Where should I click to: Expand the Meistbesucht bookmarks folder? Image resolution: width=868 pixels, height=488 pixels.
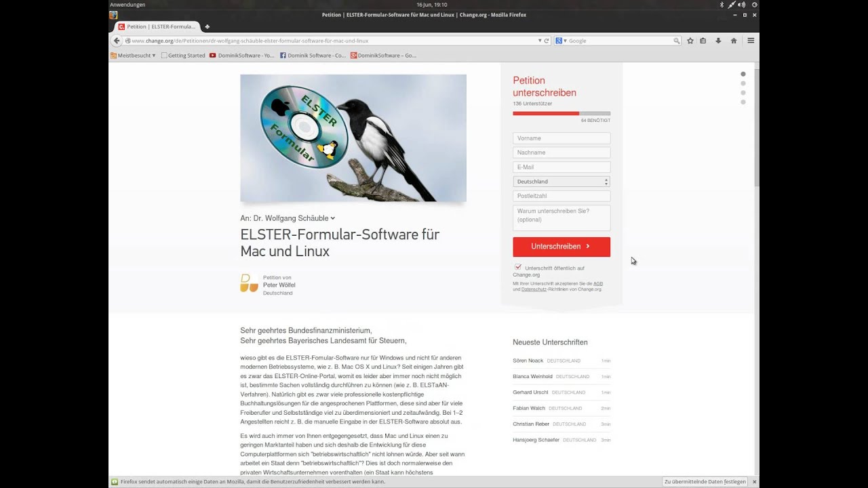point(133,56)
